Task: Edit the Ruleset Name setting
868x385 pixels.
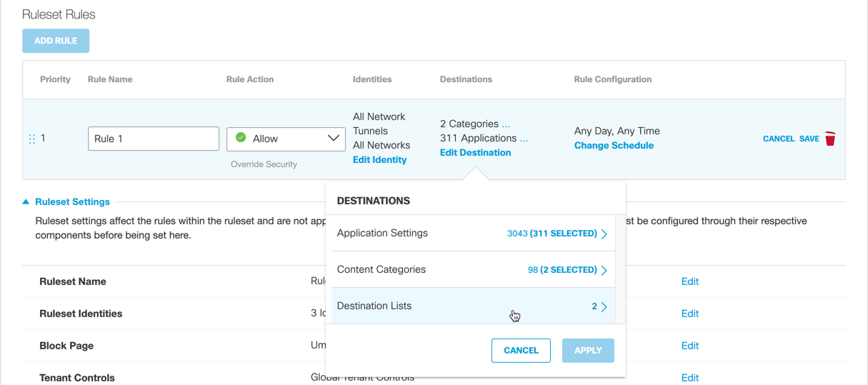Action: [689, 281]
